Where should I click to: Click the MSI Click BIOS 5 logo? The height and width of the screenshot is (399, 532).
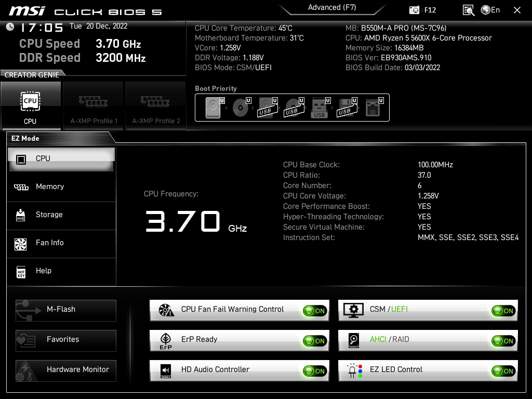coord(85,11)
